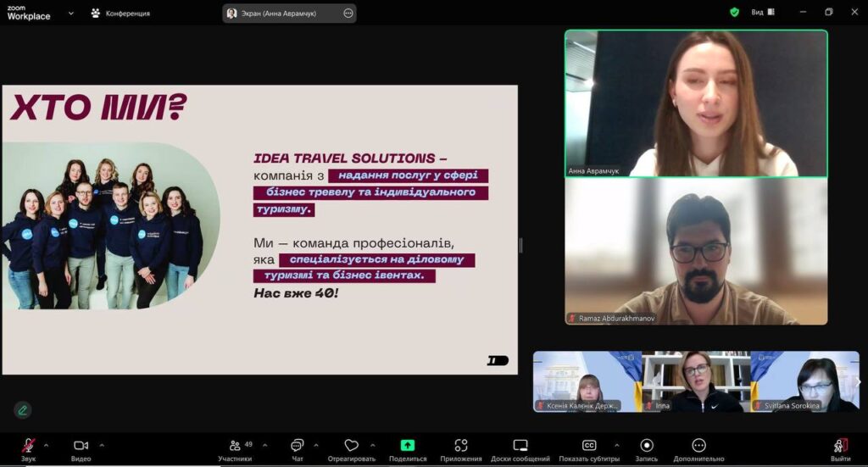This screenshot has height=467, width=868.
Task: Start recording with the Запись button
Action: click(x=647, y=446)
